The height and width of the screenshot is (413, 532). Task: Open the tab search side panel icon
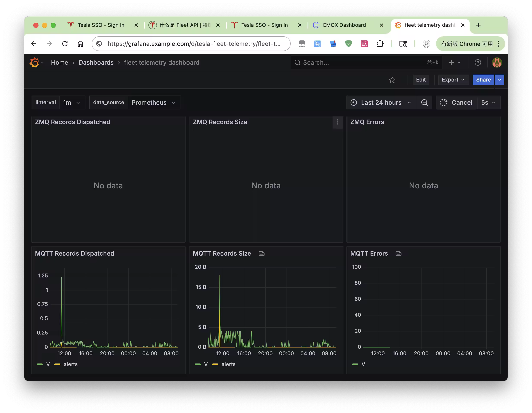point(403,44)
